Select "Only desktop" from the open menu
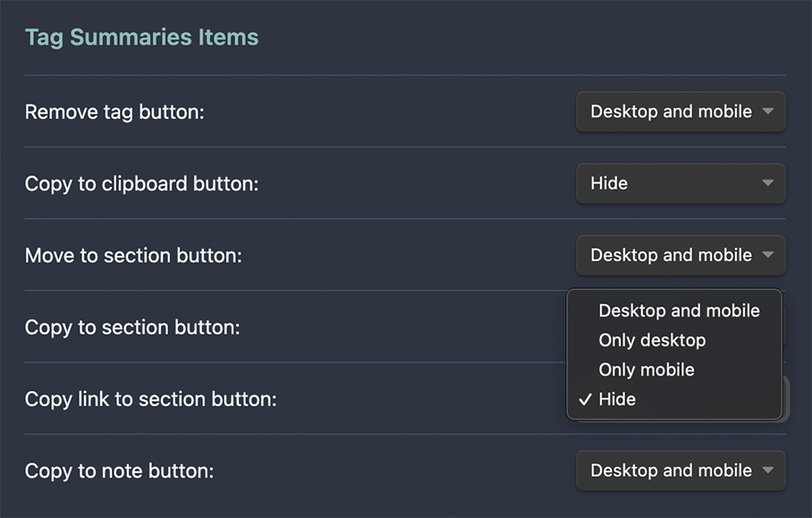 point(652,340)
